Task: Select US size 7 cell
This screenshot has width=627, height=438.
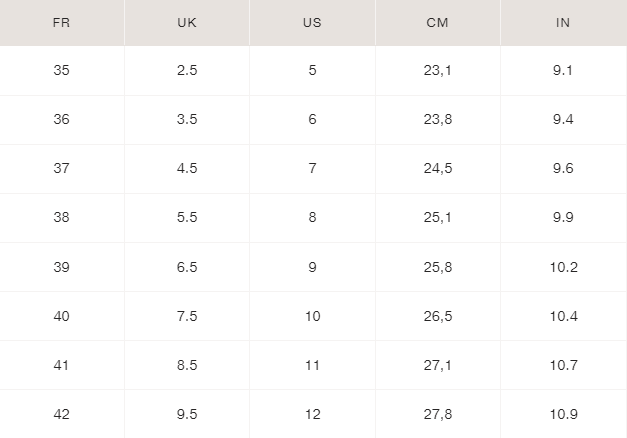Action: (312, 169)
